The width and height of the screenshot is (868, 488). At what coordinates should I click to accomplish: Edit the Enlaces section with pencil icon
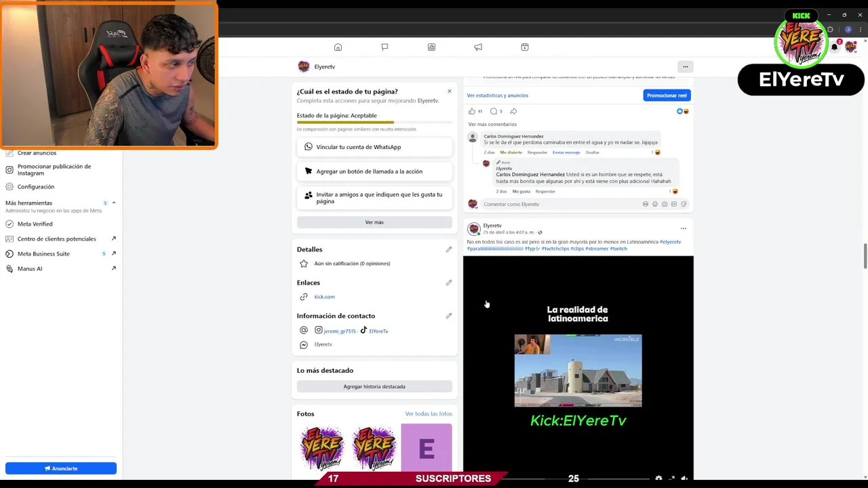tap(449, 283)
